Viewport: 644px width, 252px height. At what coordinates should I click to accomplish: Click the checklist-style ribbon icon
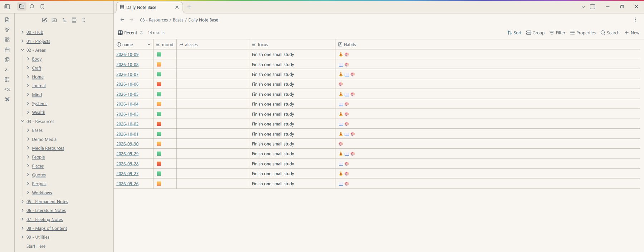point(7,80)
